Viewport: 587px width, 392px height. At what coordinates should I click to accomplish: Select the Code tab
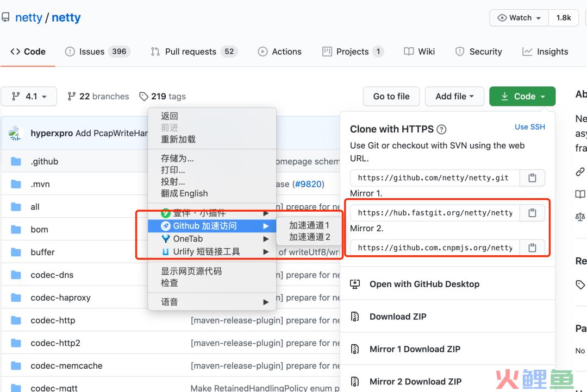[28, 52]
